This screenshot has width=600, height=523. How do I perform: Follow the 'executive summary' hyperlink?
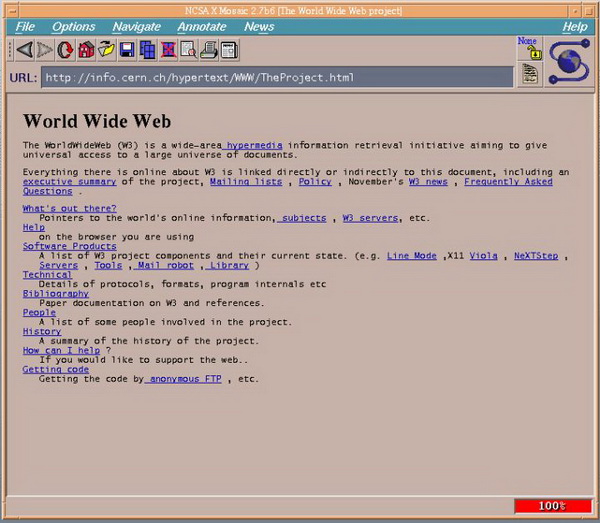[x=69, y=182]
